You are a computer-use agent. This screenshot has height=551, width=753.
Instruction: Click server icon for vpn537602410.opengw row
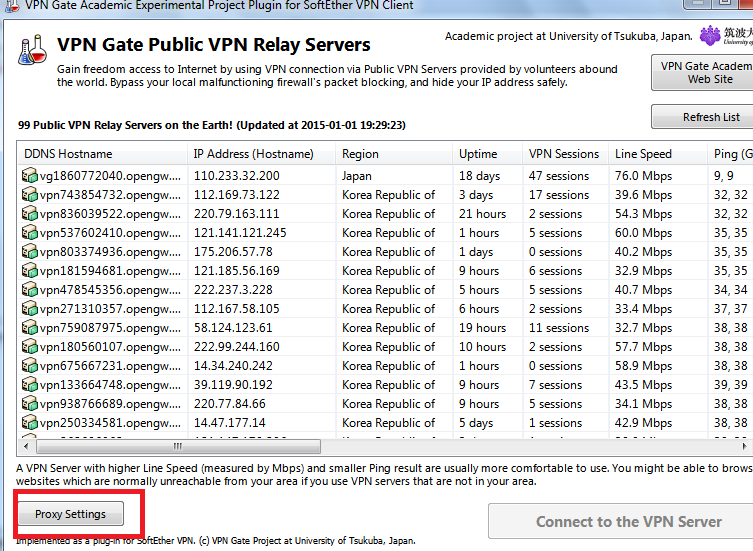coord(30,233)
